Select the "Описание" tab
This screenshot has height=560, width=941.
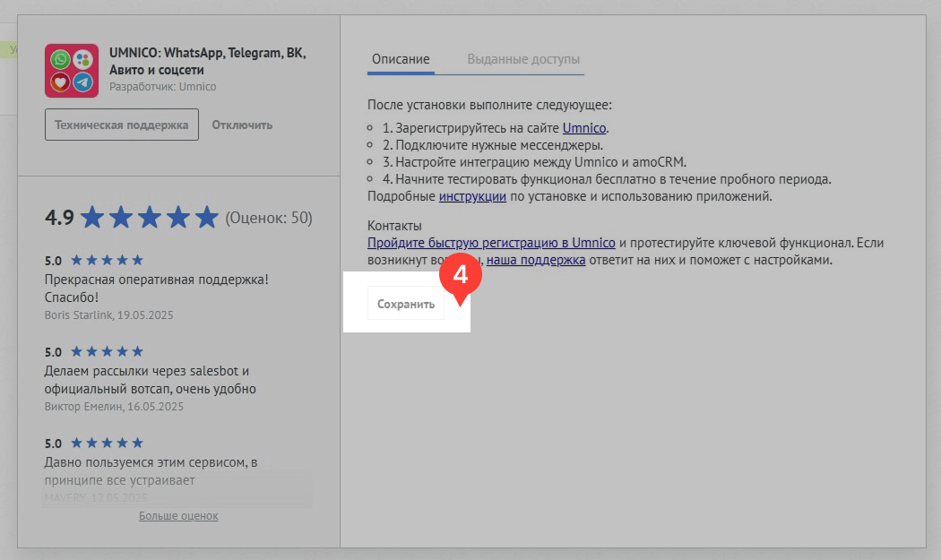[x=401, y=59]
